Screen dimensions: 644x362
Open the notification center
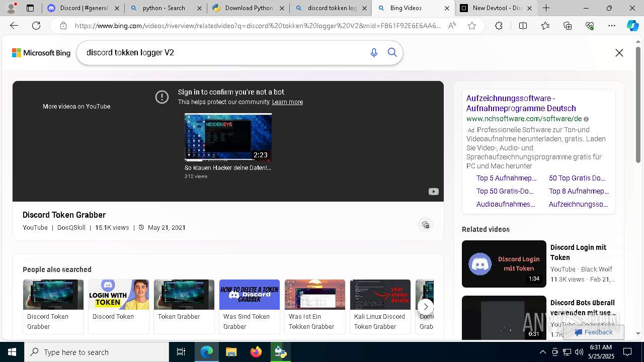(x=627, y=352)
